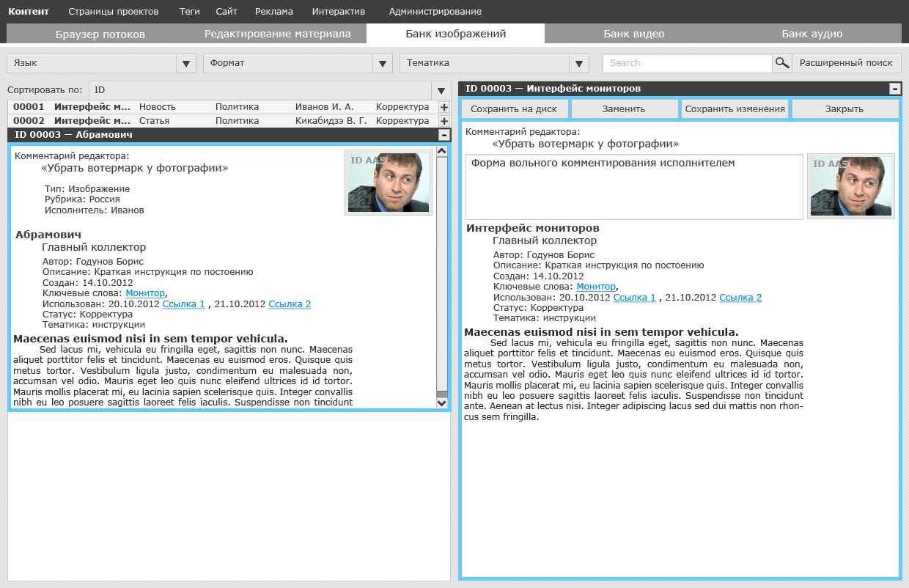Open the Теги menu
This screenshot has height=588, width=909.
coord(189,12)
